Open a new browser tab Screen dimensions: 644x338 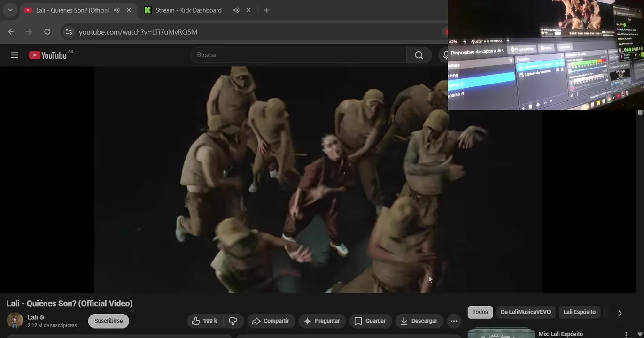[x=267, y=10]
